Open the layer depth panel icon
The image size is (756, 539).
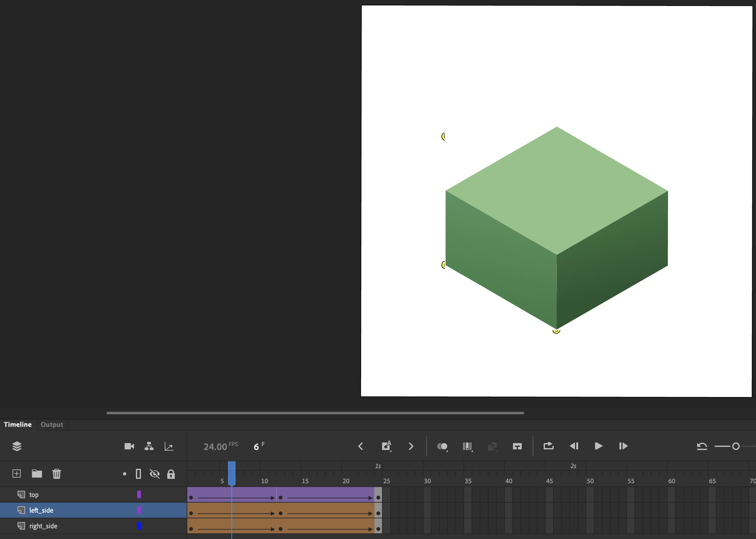[x=169, y=447]
